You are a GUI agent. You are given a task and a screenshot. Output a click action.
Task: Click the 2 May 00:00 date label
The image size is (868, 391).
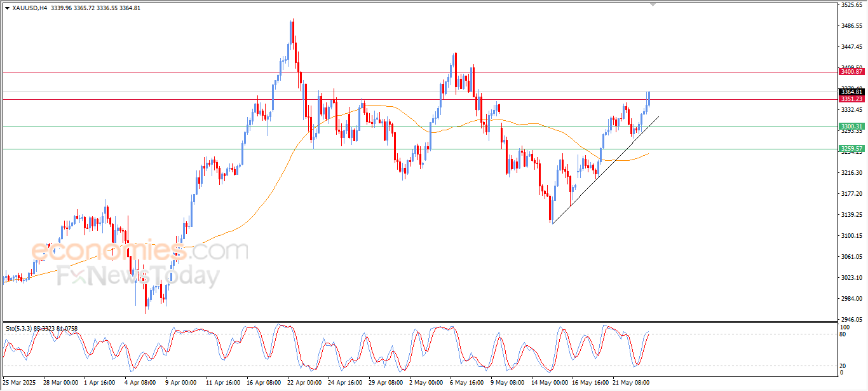(x=427, y=383)
